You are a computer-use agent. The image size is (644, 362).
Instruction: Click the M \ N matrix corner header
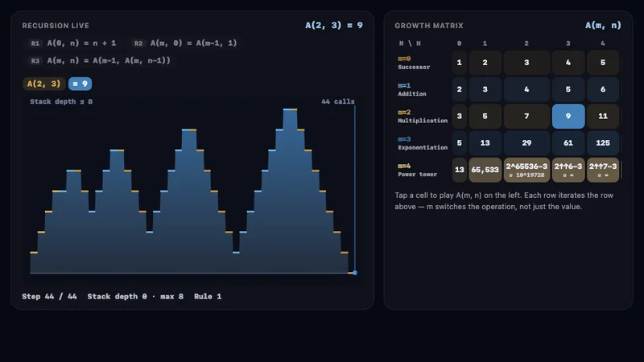(x=410, y=43)
